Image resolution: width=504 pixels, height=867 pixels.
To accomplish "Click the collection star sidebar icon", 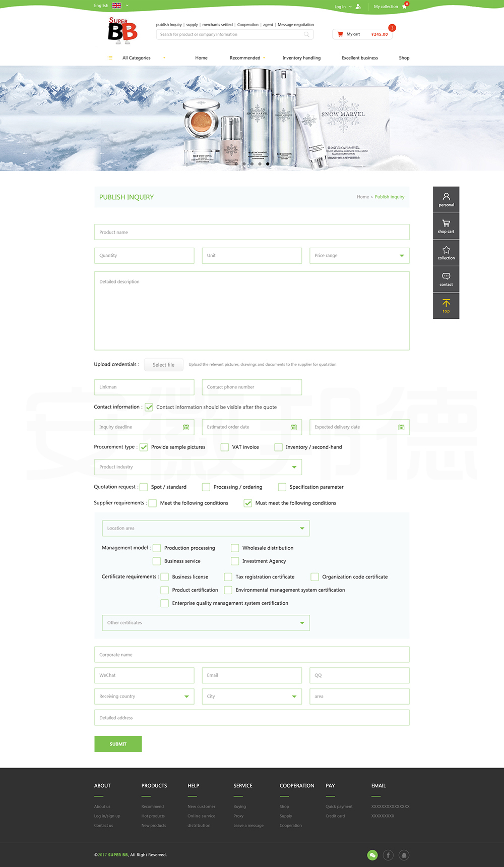I will [446, 253].
